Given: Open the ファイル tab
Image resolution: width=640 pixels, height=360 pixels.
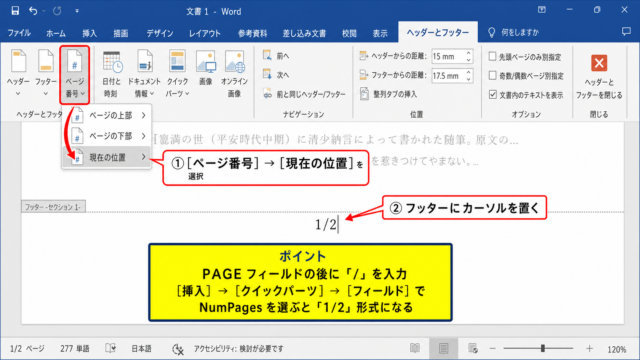Looking at the screenshot, I should pyautogui.click(x=19, y=33).
